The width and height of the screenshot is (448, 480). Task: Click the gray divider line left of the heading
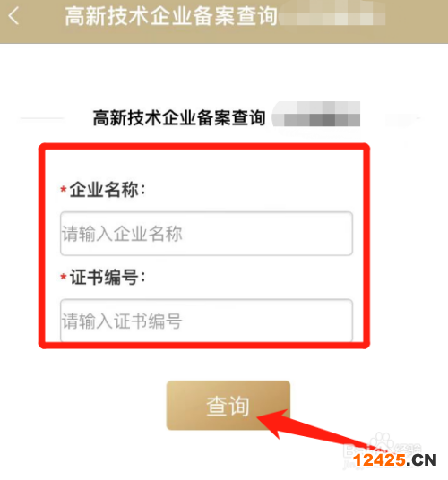(42, 118)
